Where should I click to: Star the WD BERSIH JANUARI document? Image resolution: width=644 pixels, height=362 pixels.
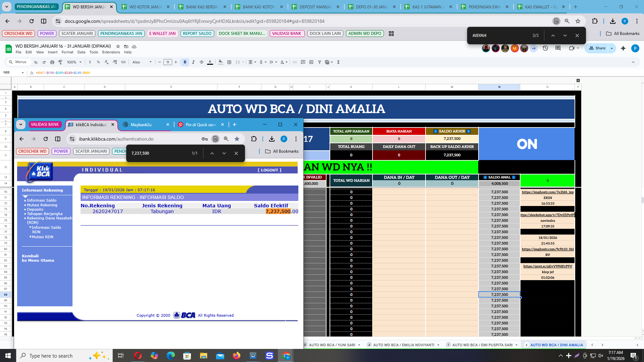(x=118, y=46)
